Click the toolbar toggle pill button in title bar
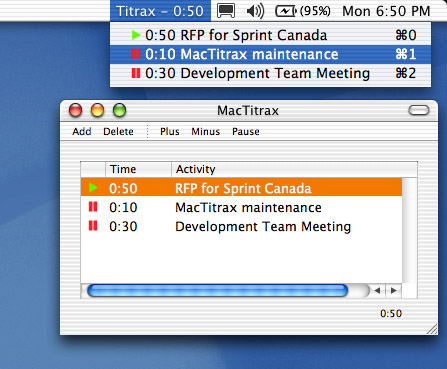Screen dimensions: 447x369 click(x=419, y=110)
